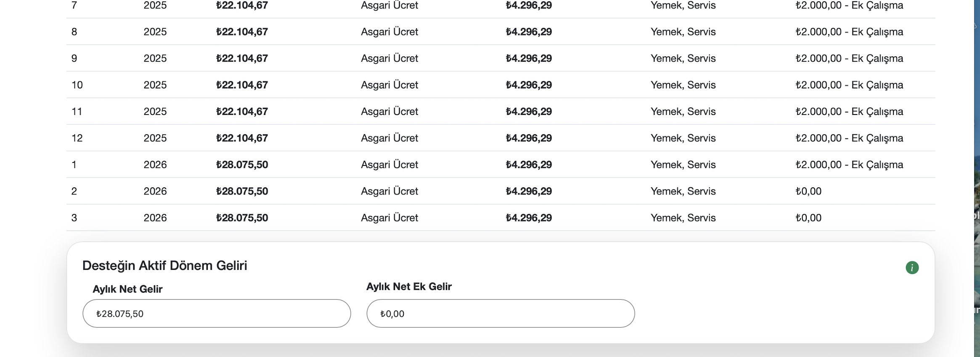
Task: Click the Aylık Net Gelir field label
Action: (x=127, y=289)
